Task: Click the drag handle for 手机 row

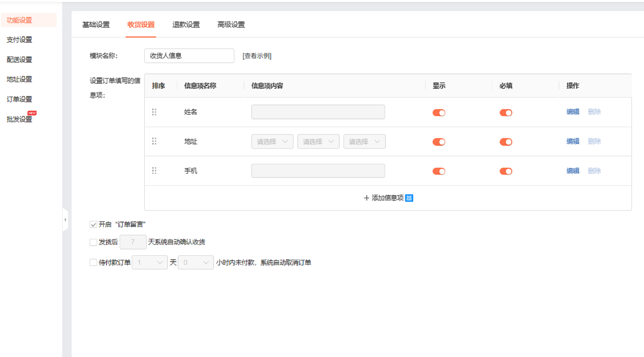Action: click(x=154, y=171)
